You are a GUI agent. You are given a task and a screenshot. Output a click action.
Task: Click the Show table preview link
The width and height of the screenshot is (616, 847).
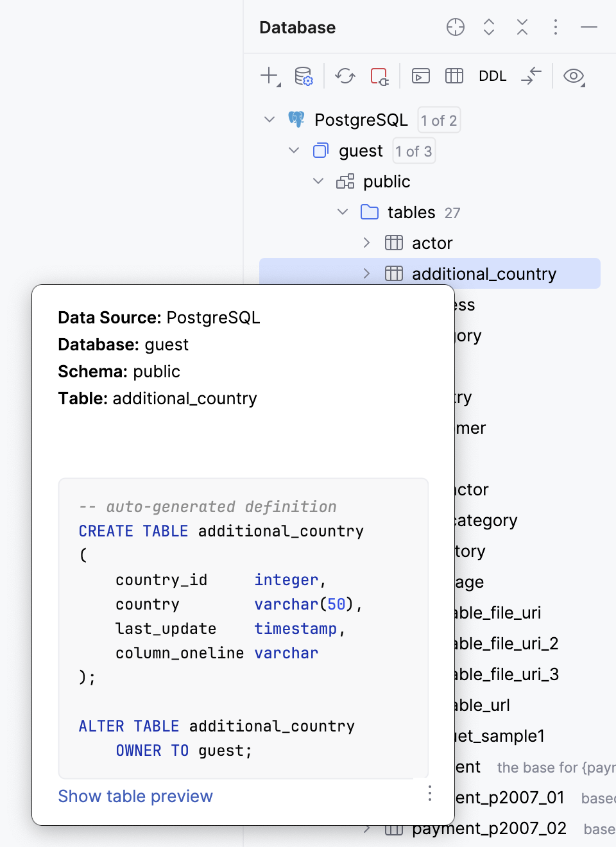click(x=135, y=796)
